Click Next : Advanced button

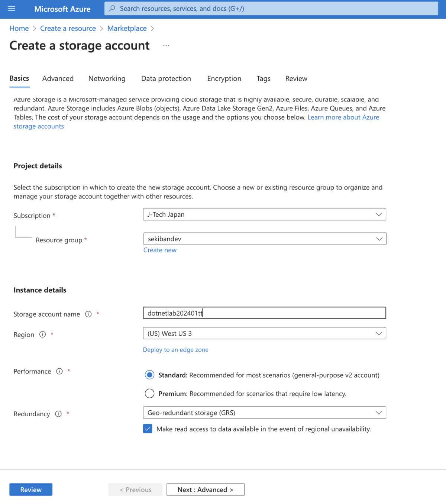coord(206,490)
